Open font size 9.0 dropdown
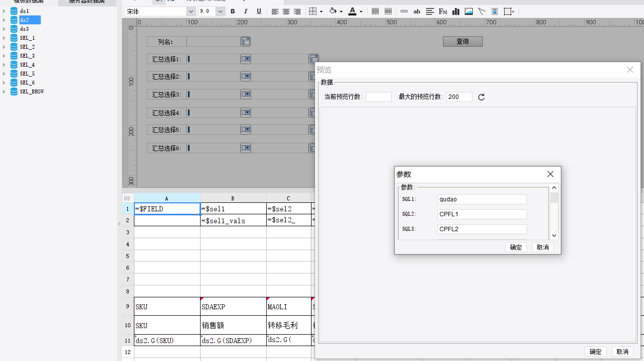The height and width of the screenshot is (361, 644). (220, 11)
